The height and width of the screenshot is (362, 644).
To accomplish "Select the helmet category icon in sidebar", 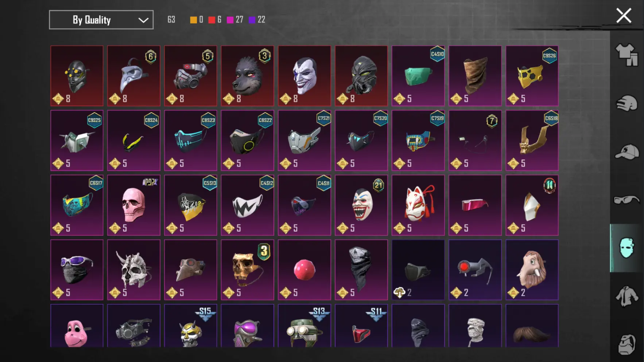I will coord(627,103).
